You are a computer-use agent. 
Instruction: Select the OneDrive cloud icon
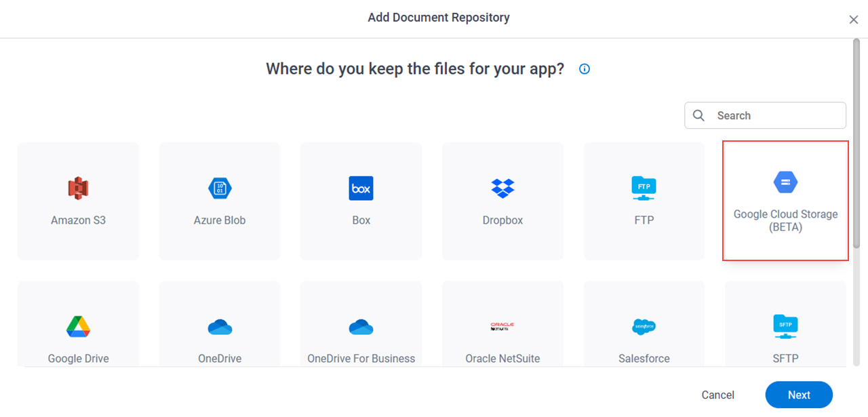tap(220, 327)
